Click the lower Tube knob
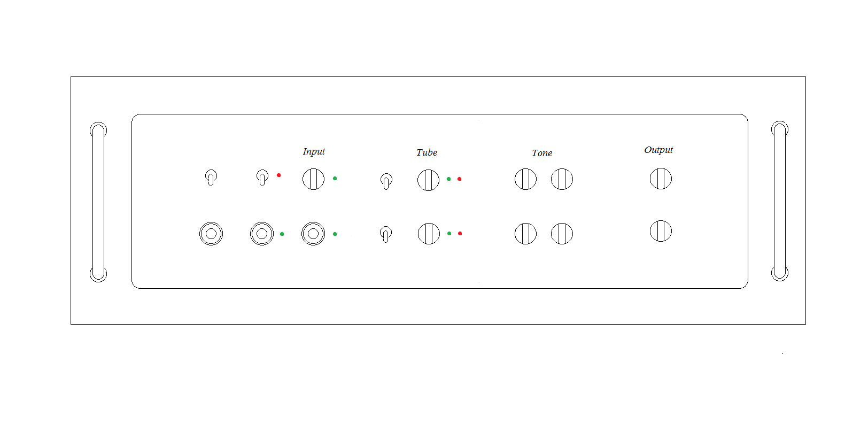Viewport: 868px width, 423px height. (x=429, y=233)
